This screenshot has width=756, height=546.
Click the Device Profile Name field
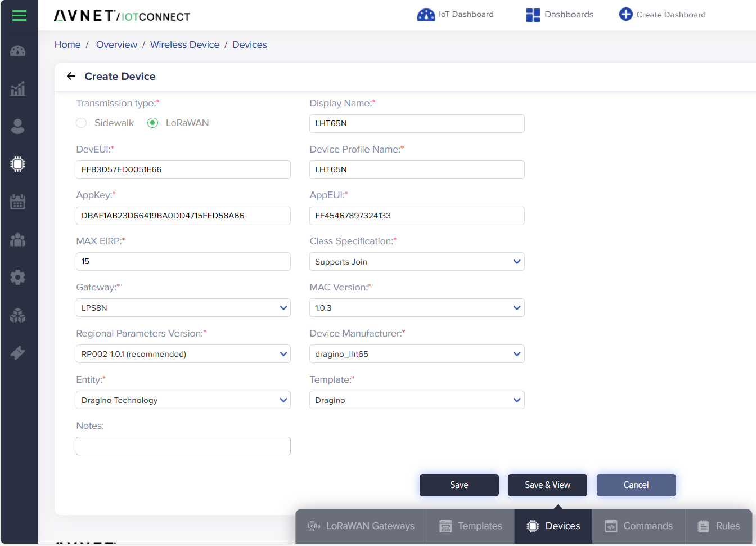417,169
